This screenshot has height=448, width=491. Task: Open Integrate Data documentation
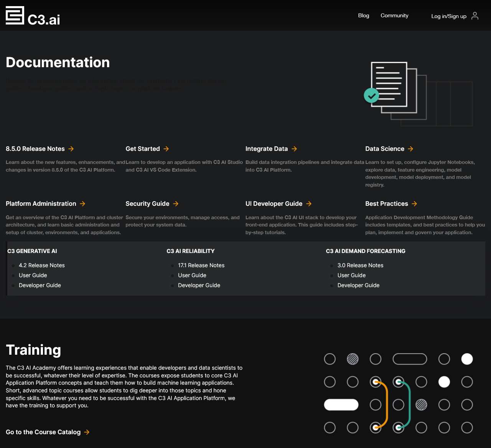[x=267, y=149]
